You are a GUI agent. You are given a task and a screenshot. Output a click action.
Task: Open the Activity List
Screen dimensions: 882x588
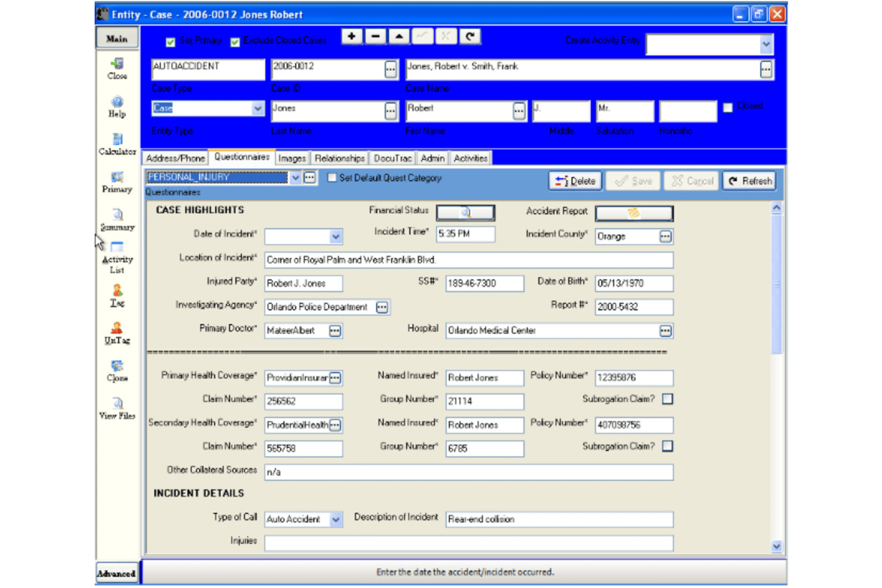coord(117,257)
